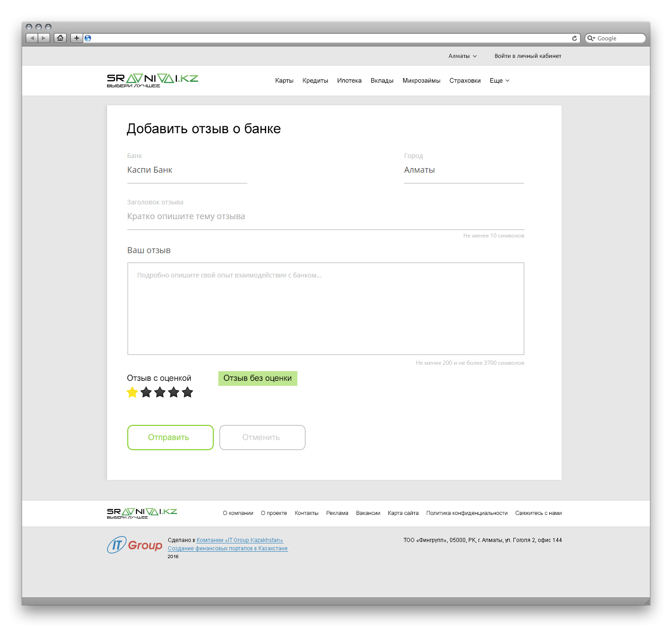Click the ТОО «Фингрупп» address text
Image resolution: width=672 pixels, height=627 pixels.
[483, 540]
